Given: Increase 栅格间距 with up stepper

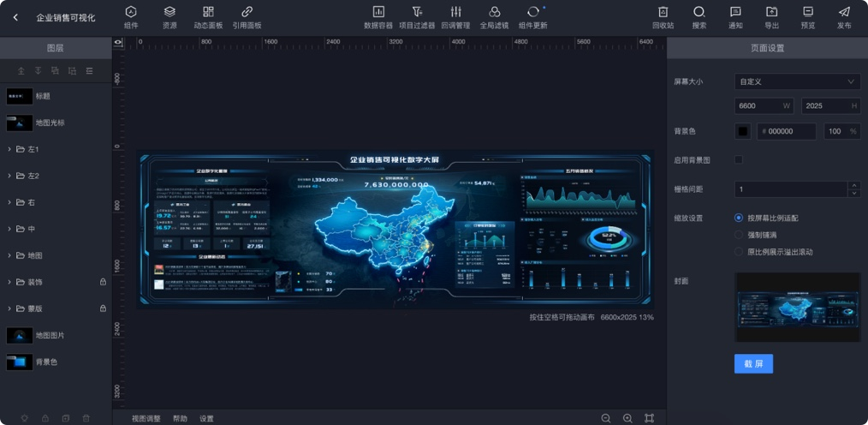Looking at the screenshot, I should pyautogui.click(x=854, y=185).
